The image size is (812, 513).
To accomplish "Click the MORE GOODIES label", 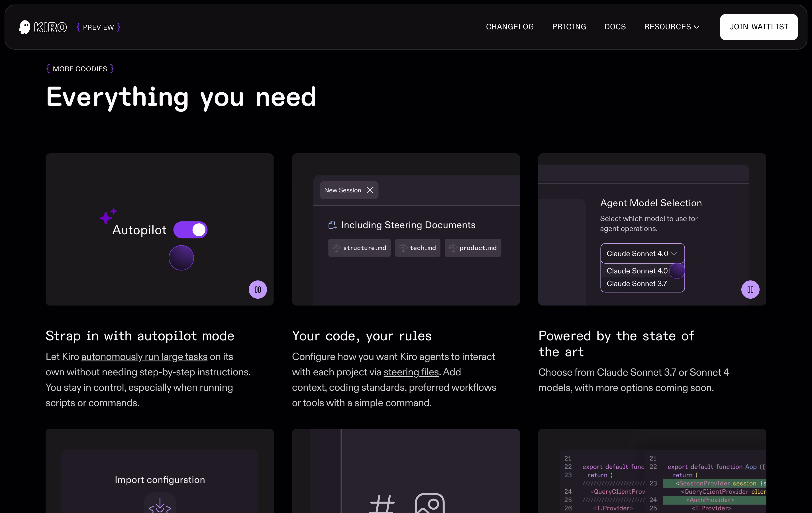I will [x=80, y=69].
